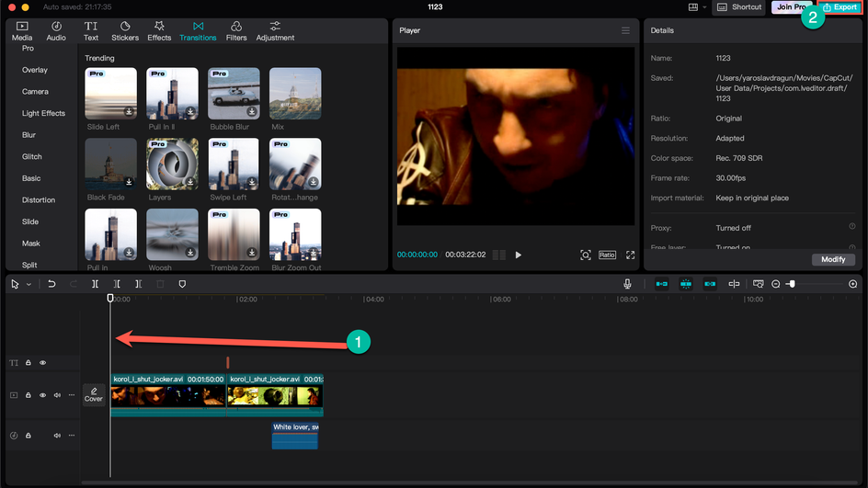
Task: Zoom out the timeline
Action: pyautogui.click(x=775, y=284)
